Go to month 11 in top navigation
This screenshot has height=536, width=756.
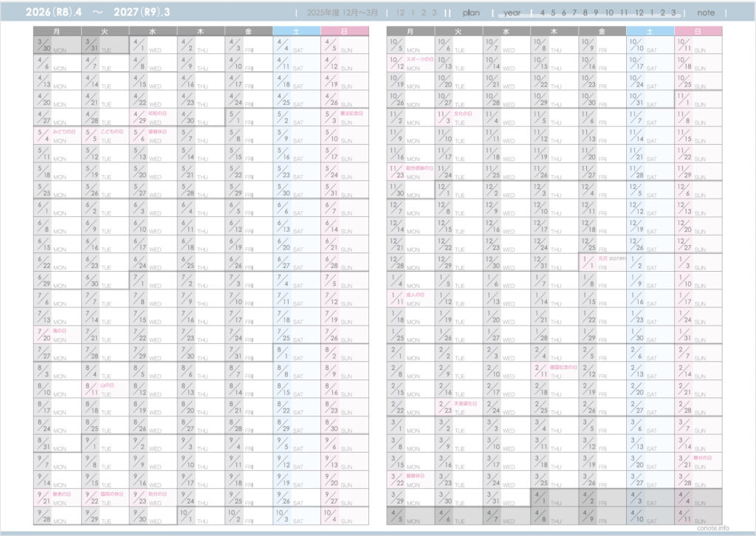tap(624, 13)
